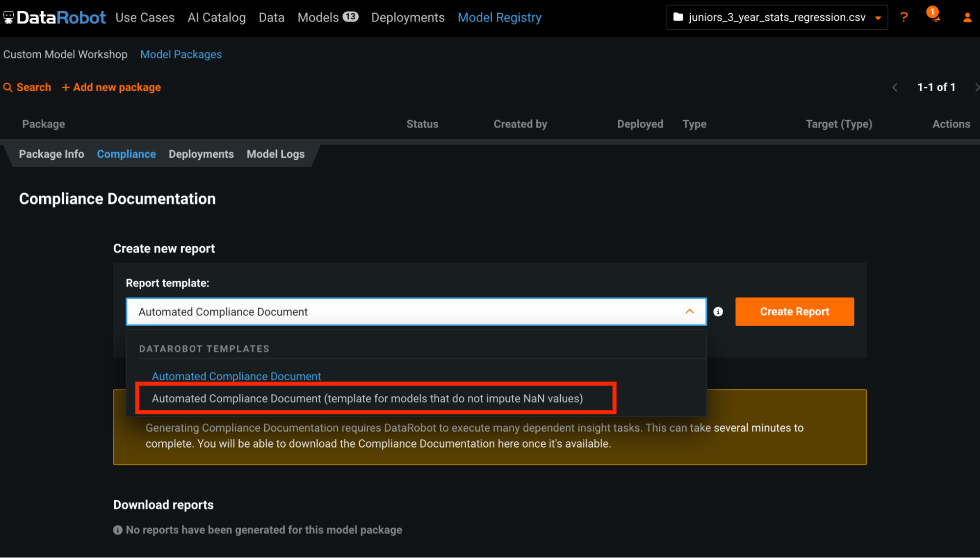Switch to the Model Logs tab
This screenshot has height=558, width=980.
point(276,154)
